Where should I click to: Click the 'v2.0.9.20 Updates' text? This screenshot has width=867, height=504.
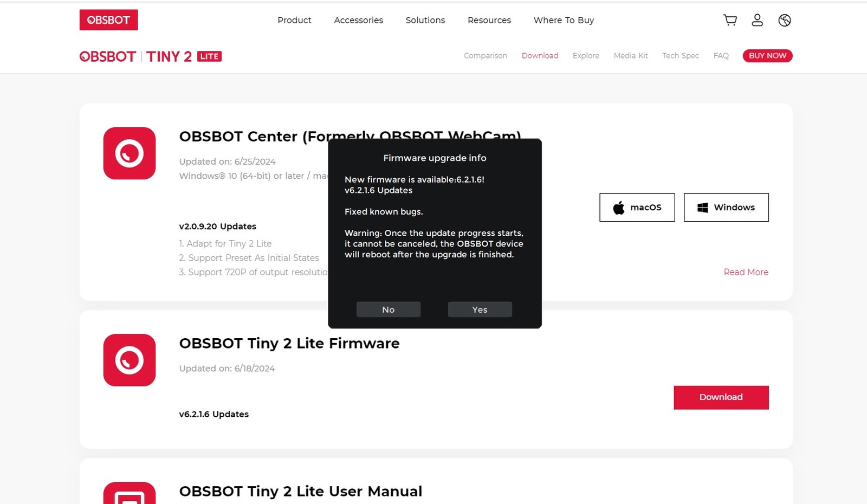[x=218, y=227]
